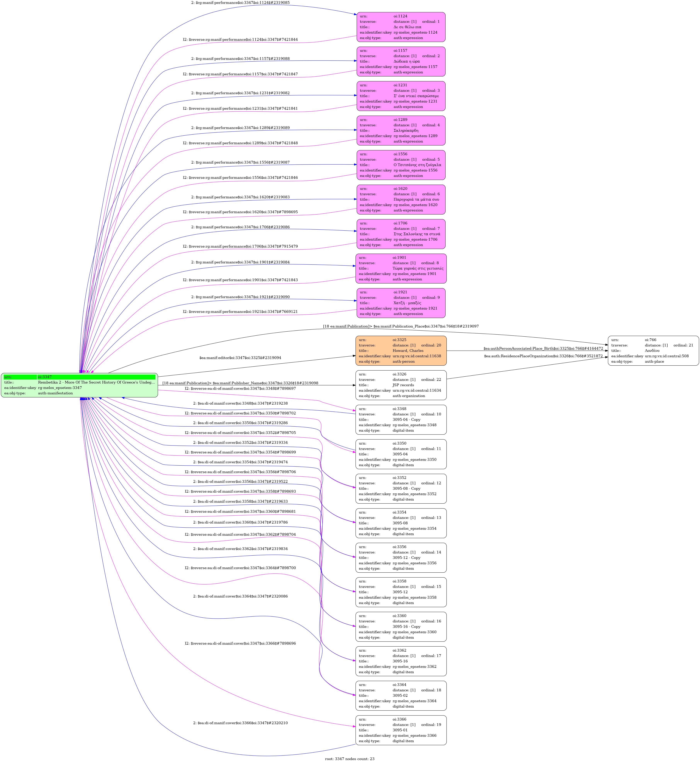Click the performance edge label for oi:1124
The width and height of the screenshot is (700, 763).
pos(240,3)
